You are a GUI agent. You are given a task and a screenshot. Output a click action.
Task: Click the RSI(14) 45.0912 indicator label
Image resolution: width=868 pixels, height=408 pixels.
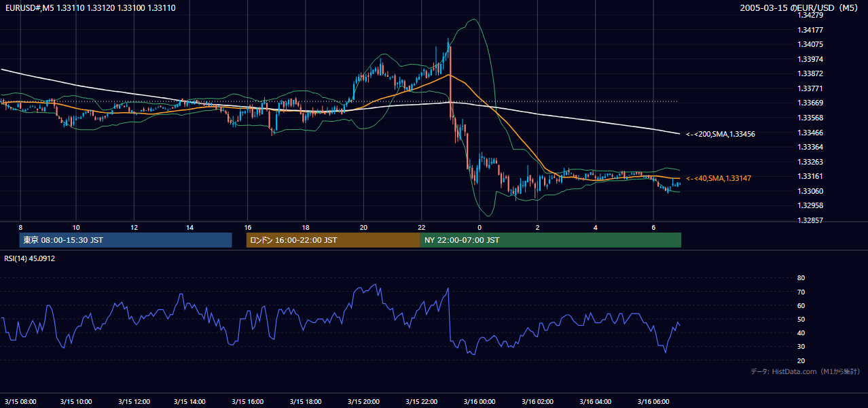point(30,258)
